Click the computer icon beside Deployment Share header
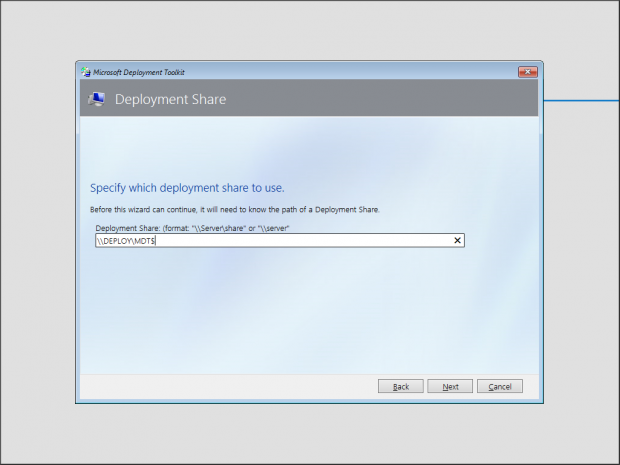This screenshot has width=620, height=465. pyautogui.click(x=96, y=99)
